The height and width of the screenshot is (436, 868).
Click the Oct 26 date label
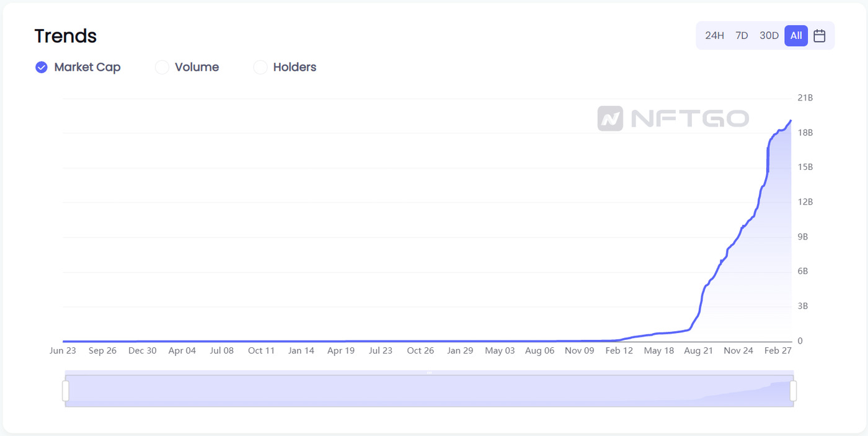[x=420, y=350]
